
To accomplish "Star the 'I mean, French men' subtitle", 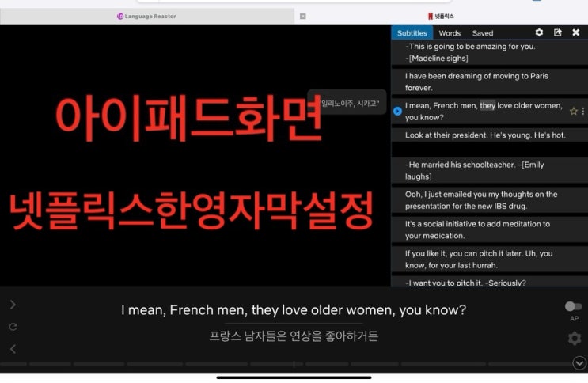I will tap(573, 111).
